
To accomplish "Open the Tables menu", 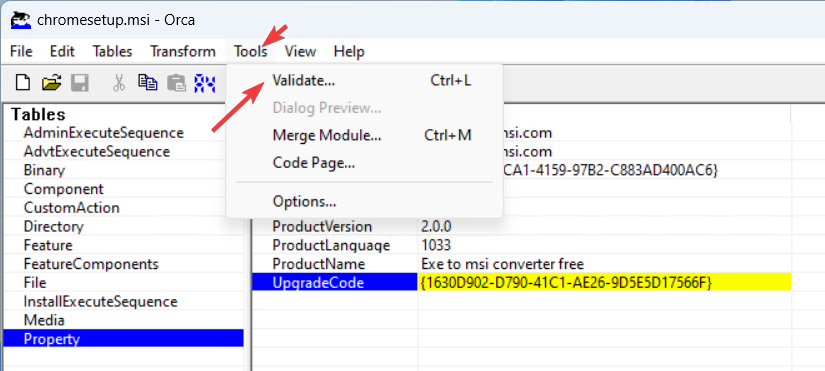I will click(112, 52).
